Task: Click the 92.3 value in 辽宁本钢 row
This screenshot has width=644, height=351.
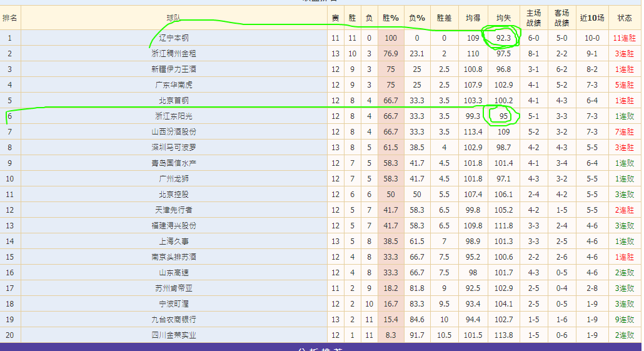Action: click(x=503, y=38)
